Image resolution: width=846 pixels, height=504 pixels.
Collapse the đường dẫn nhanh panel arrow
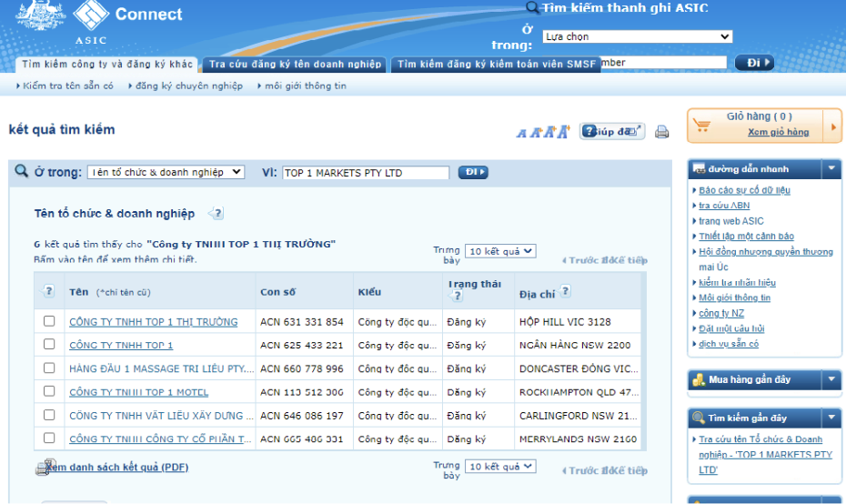(x=831, y=169)
